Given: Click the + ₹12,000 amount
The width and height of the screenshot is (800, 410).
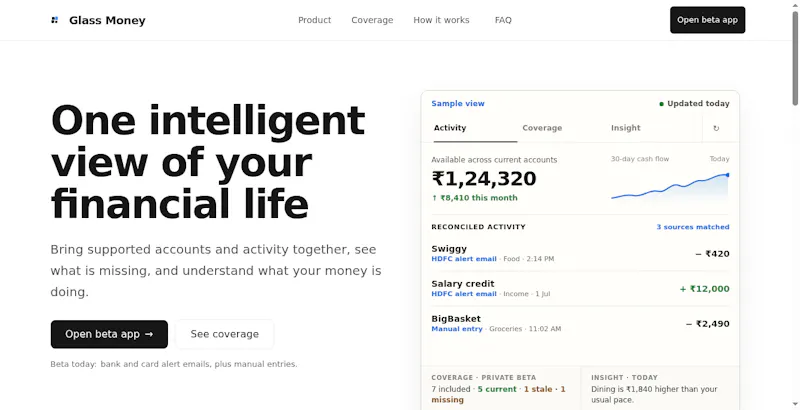Looking at the screenshot, I should (x=704, y=289).
